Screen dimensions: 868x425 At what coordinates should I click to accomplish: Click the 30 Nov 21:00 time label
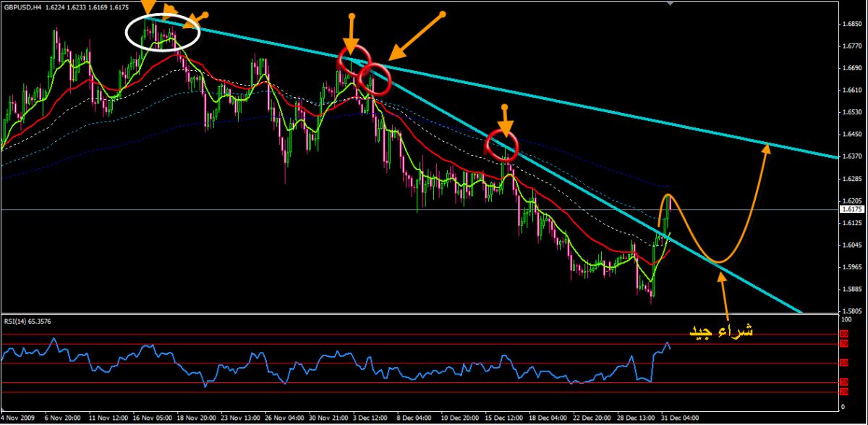(x=327, y=418)
